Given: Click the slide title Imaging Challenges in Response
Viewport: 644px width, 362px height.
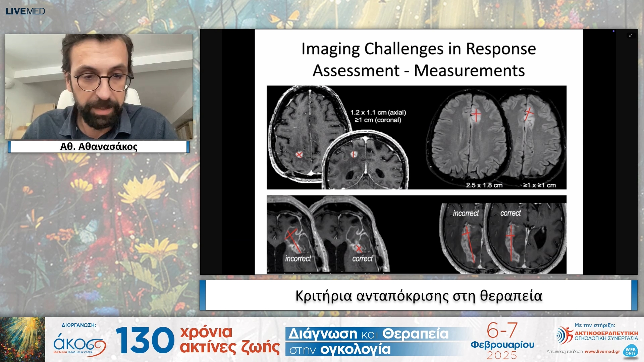Looking at the screenshot, I should point(419,49).
